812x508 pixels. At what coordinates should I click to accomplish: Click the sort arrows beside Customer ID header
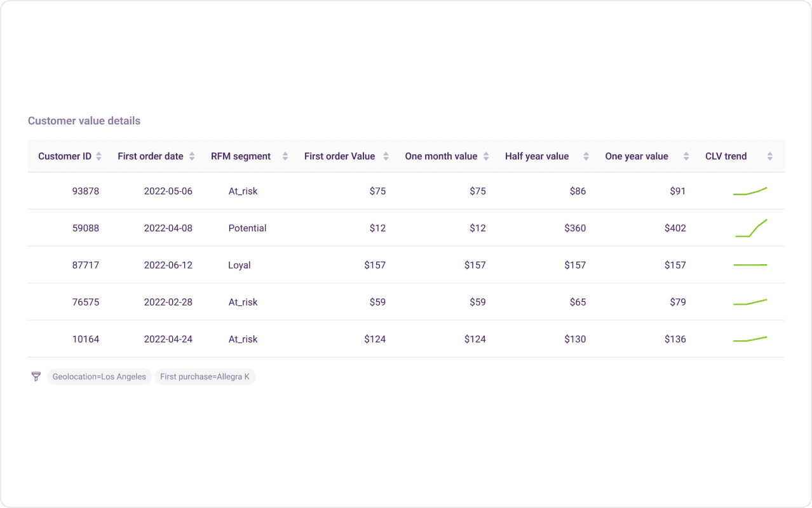(99, 156)
